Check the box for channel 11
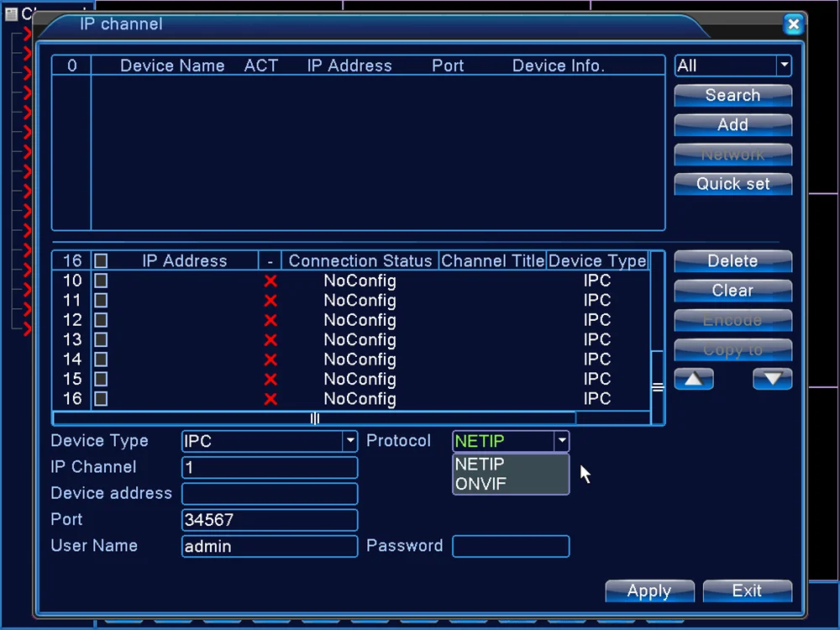Image resolution: width=840 pixels, height=630 pixels. (x=101, y=301)
